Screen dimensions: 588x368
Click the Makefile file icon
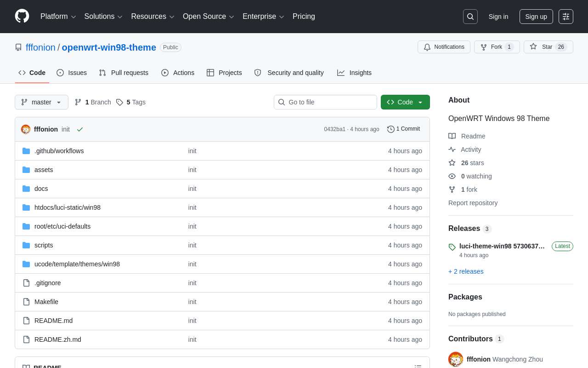[x=26, y=302]
